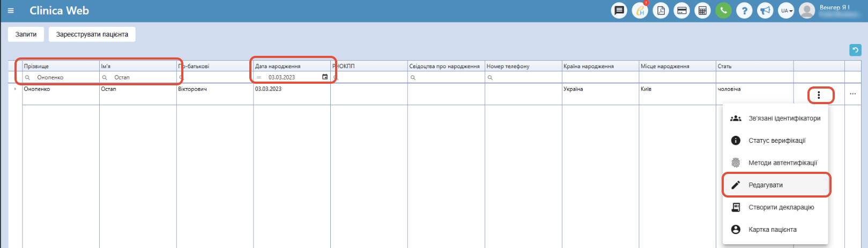
Task: Expand the Онопенко row arrow
Action: coord(15,89)
